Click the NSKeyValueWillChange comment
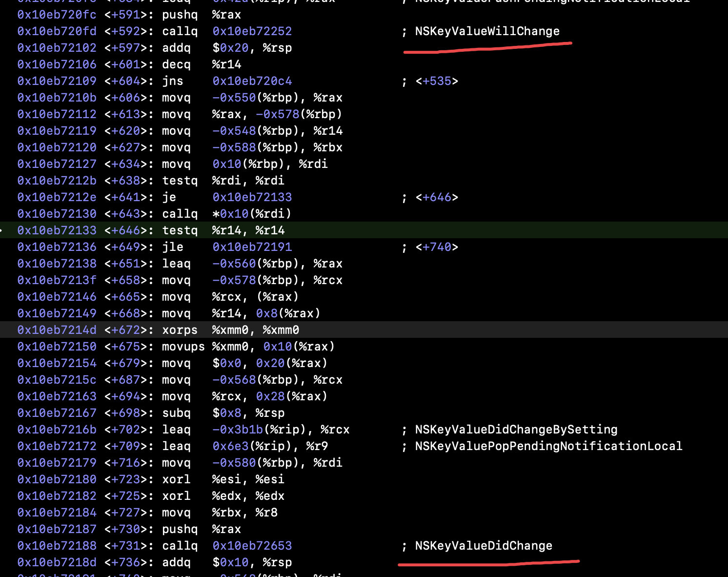 (487, 31)
